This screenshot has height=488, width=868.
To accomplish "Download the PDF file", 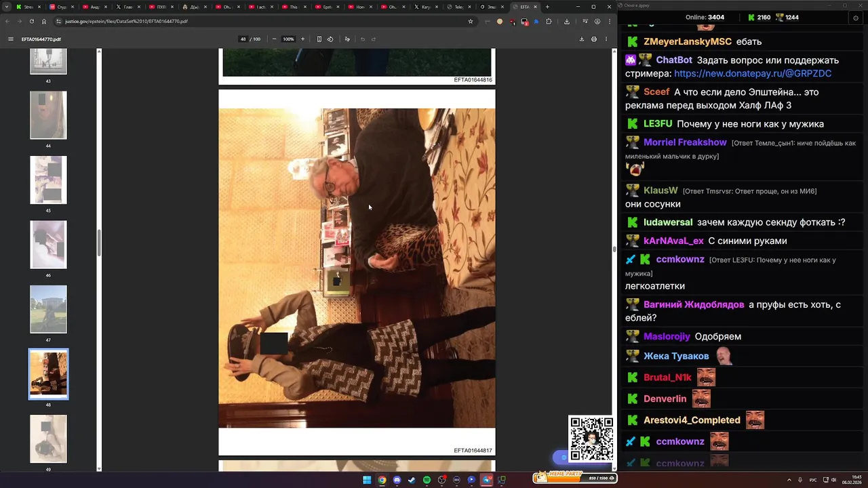I will coord(581,39).
